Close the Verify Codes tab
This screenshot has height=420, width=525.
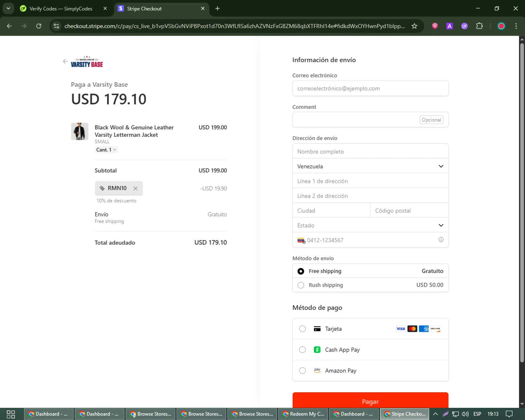pyautogui.click(x=105, y=8)
